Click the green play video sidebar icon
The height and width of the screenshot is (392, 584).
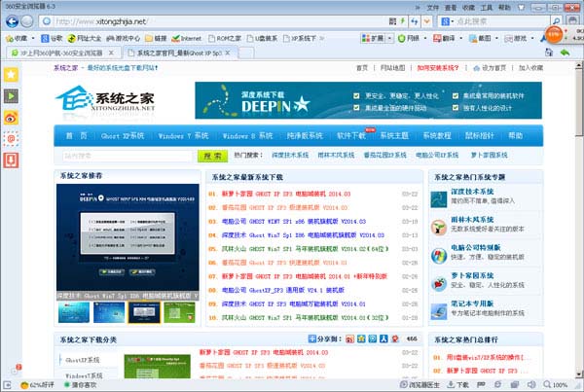tap(11, 95)
